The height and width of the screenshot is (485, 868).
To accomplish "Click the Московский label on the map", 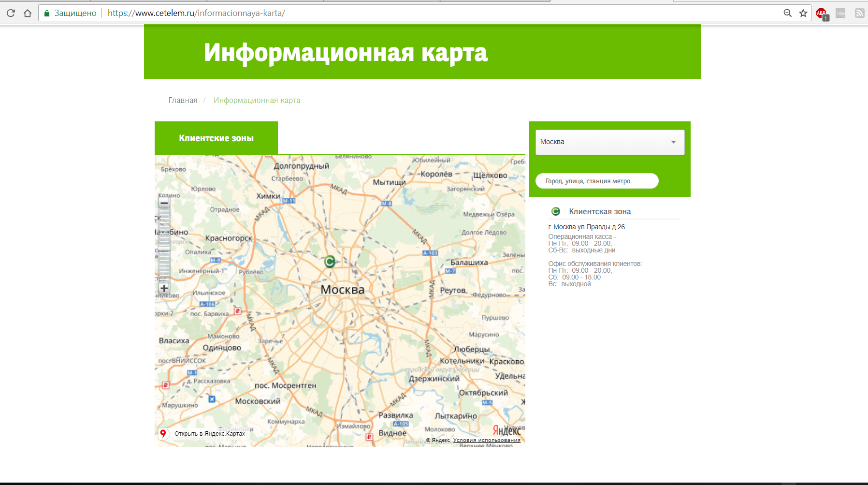I will pos(258,401).
